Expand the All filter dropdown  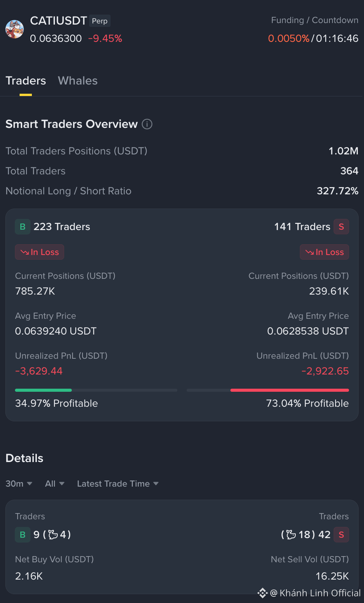click(x=55, y=484)
